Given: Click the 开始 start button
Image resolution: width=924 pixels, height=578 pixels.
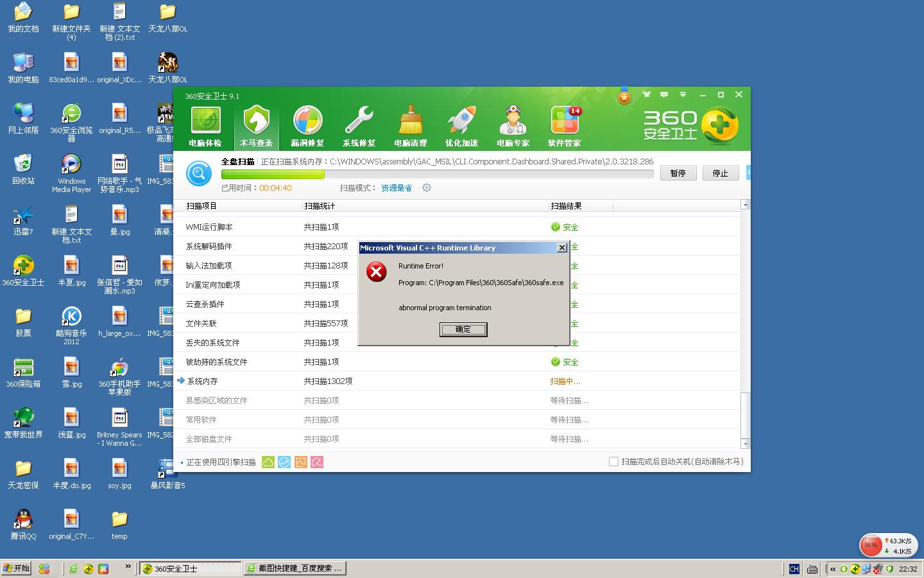Looking at the screenshot, I should [x=17, y=568].
